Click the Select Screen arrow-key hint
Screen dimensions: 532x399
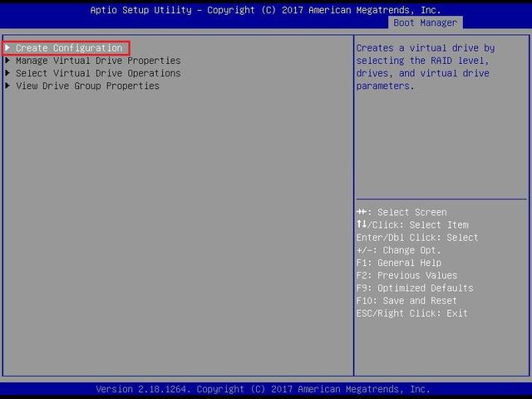pos(401,212)
